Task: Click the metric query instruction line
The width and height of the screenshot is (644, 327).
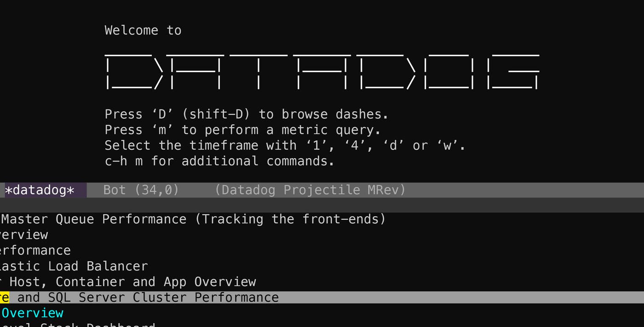Action: [241, 130]
